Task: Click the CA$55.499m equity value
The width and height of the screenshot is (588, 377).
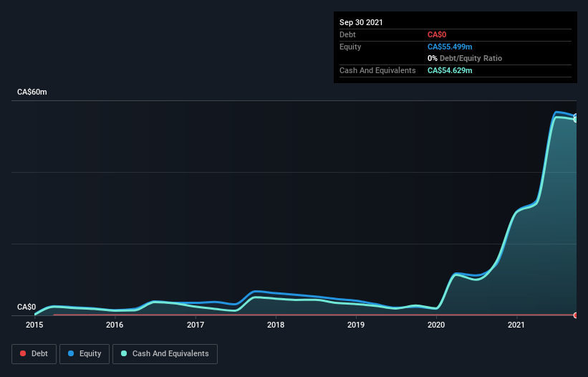Action: click(450, 47)
